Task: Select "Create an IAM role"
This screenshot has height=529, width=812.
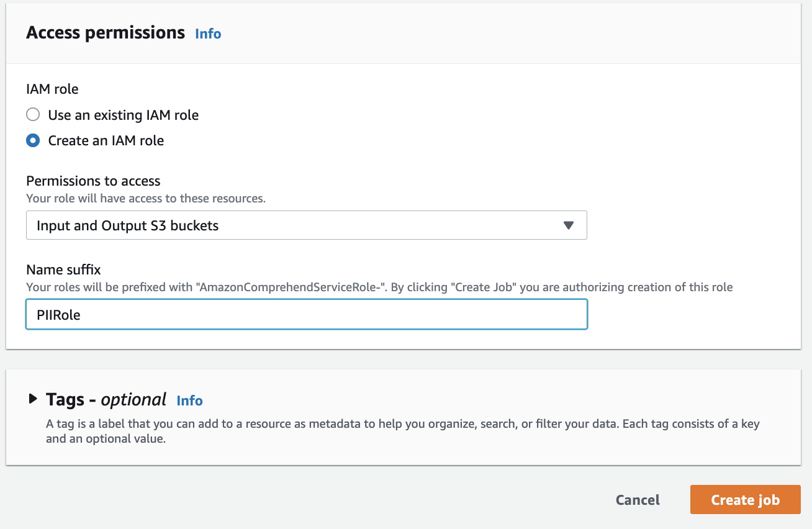Action: [x=32, y=140]
